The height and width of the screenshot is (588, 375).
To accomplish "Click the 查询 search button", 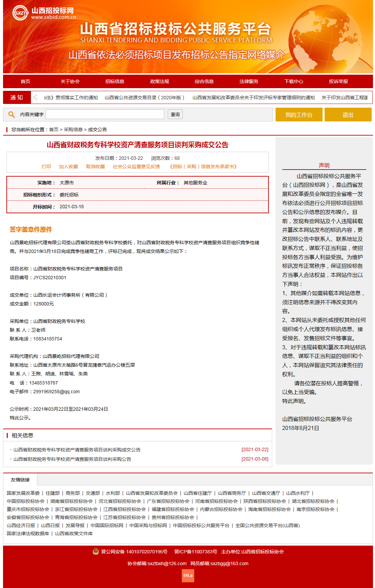I will click(175, 114).
